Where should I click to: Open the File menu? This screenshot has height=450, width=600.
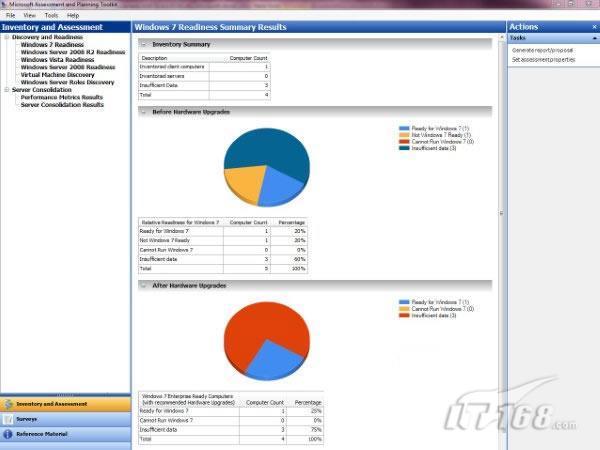pyautogui.click(x=10, y=15)
